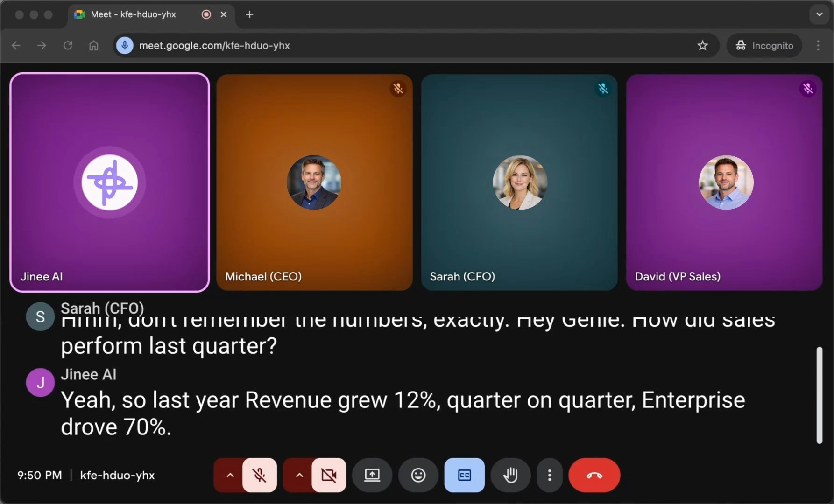Turn the camera back on

tap(329, 475)
